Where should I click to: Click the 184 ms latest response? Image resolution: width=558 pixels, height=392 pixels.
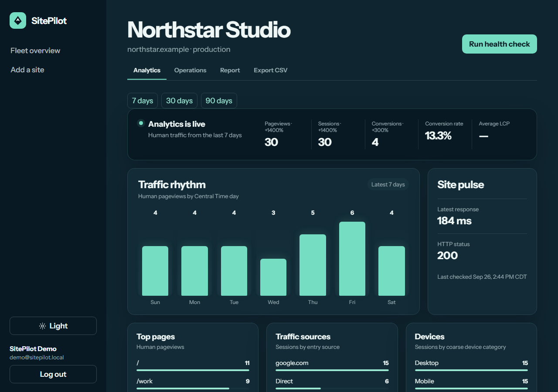coord(454,221)
